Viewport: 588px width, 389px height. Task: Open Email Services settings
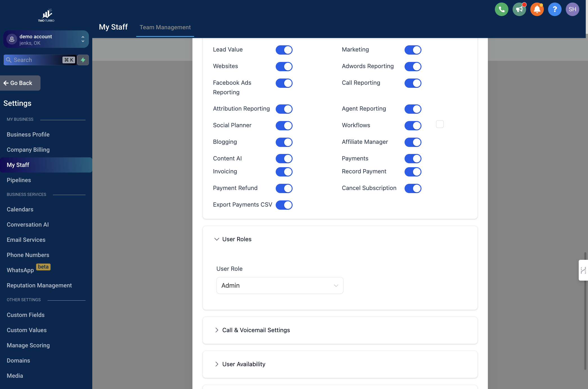click(26, 240)
